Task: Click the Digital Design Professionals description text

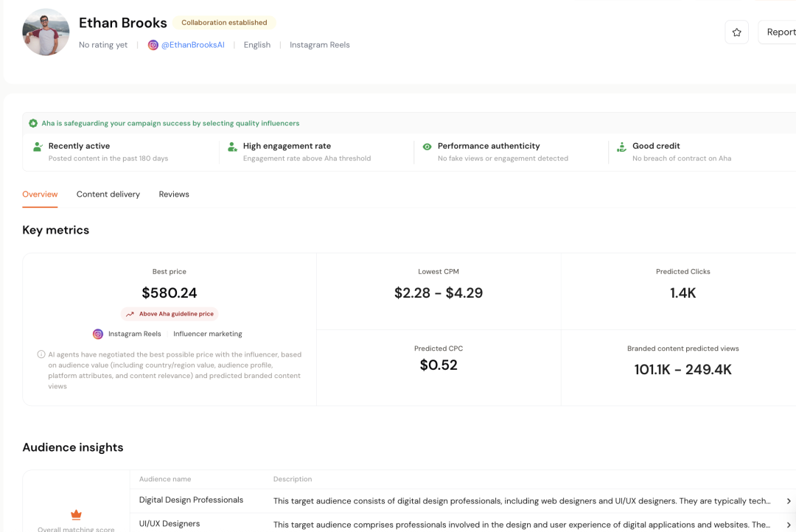Action: 522,501
